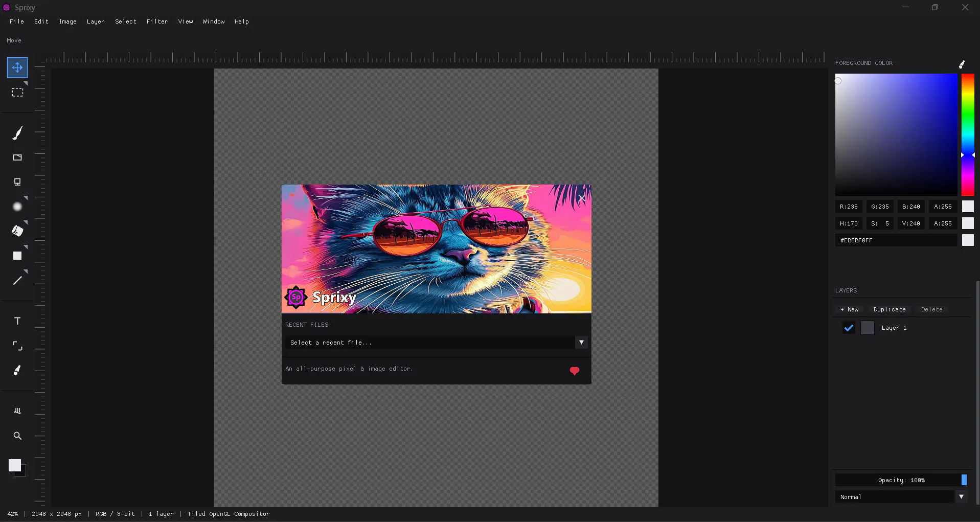Open the Filter menu

coord(157,21)
